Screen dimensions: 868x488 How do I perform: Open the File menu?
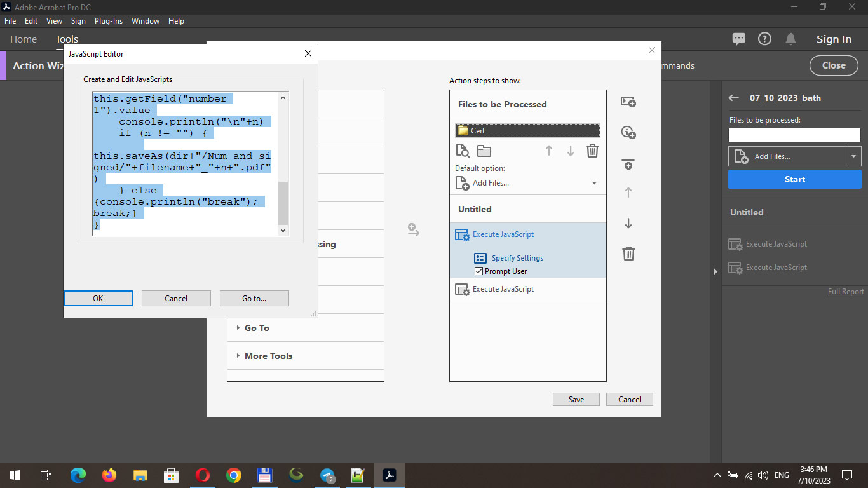pyautogui.click(x=10, y=21)
